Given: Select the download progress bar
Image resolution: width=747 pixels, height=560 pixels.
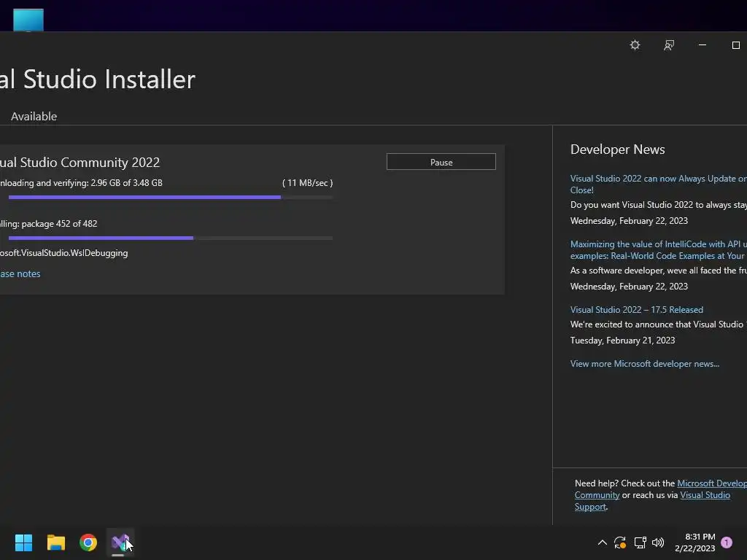Looking at the screenshot, I should point(171,197).
